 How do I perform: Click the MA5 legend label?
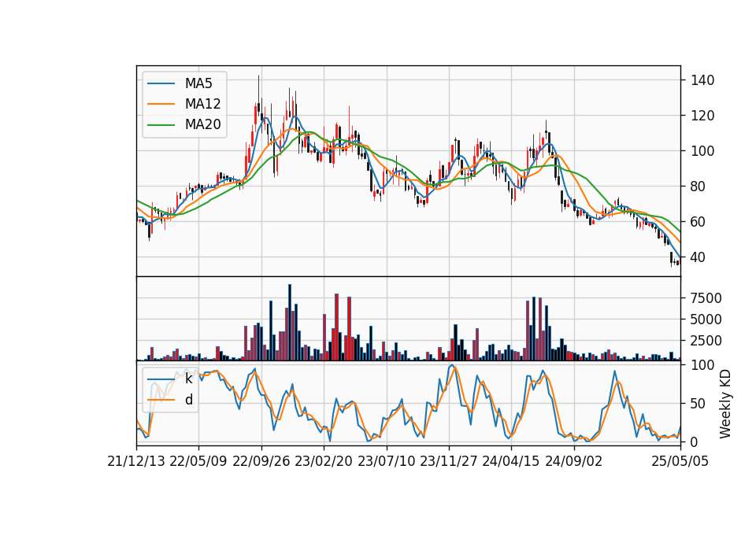point(198,83)
